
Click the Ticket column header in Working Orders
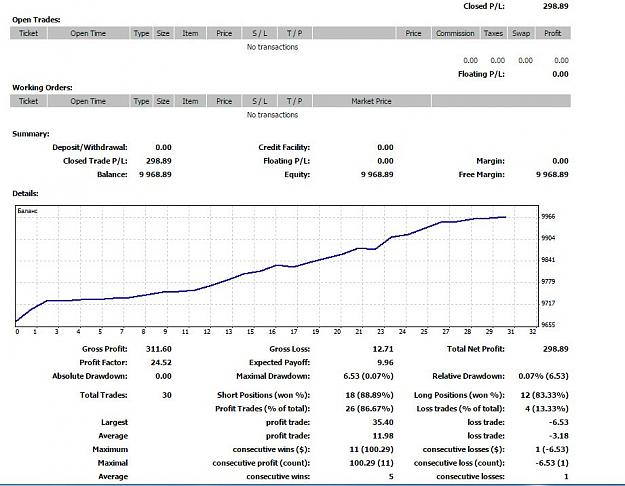[28, 101]
